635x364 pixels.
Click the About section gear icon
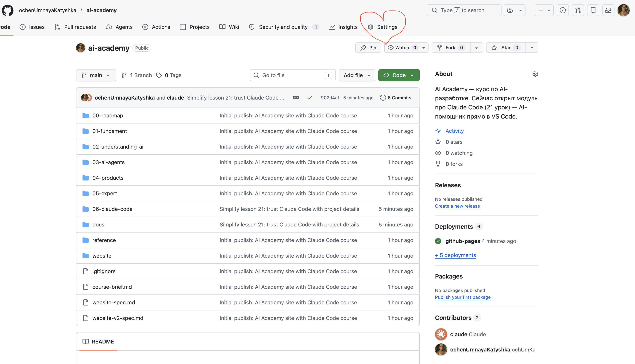point(535,74)
